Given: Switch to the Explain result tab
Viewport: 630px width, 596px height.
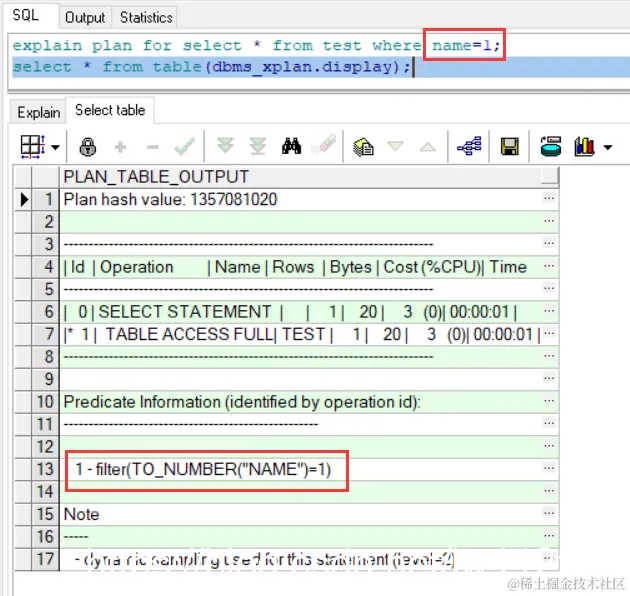Looking at the screenshot, I should 39,112.
